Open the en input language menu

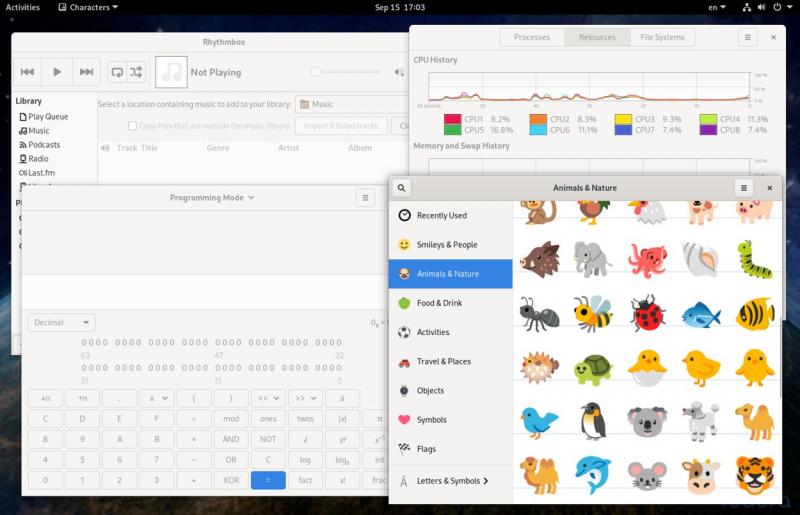click(717, 7)
